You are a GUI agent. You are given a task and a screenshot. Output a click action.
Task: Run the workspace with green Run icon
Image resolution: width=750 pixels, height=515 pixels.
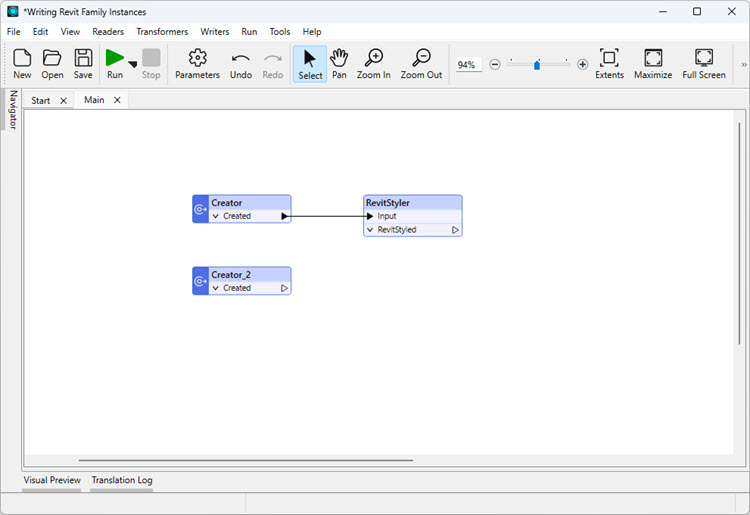point(115,58)
